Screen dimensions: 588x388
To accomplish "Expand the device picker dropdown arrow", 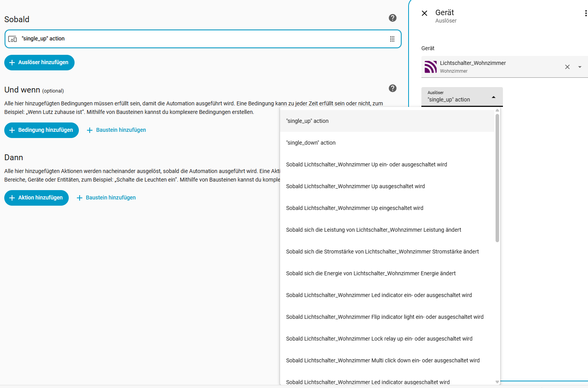I will (x=580, y=67).
